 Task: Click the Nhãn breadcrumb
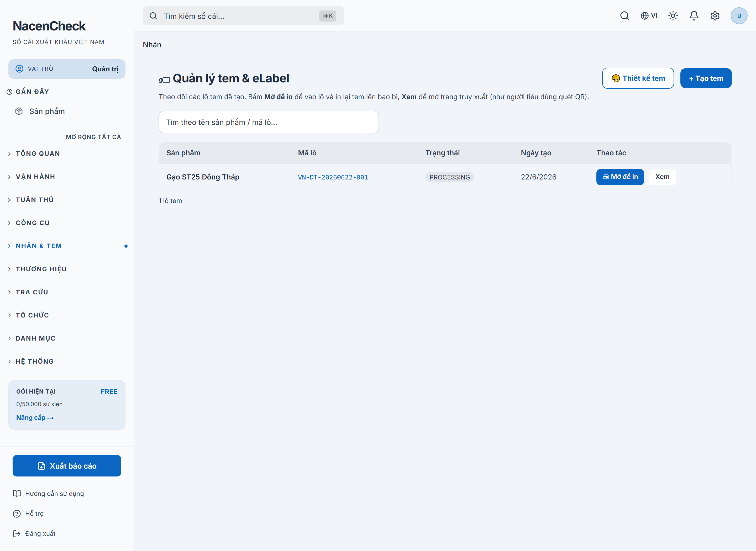click(152, 45)
